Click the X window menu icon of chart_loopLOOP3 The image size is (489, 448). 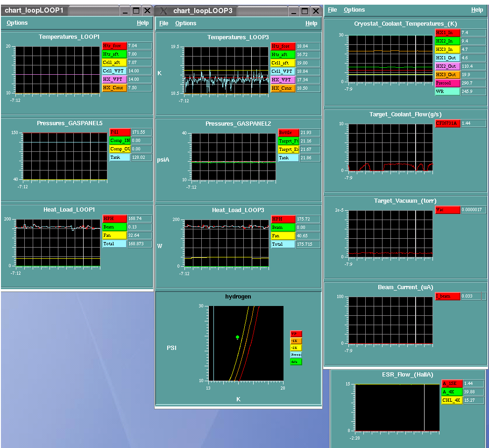tap(163, 11)
